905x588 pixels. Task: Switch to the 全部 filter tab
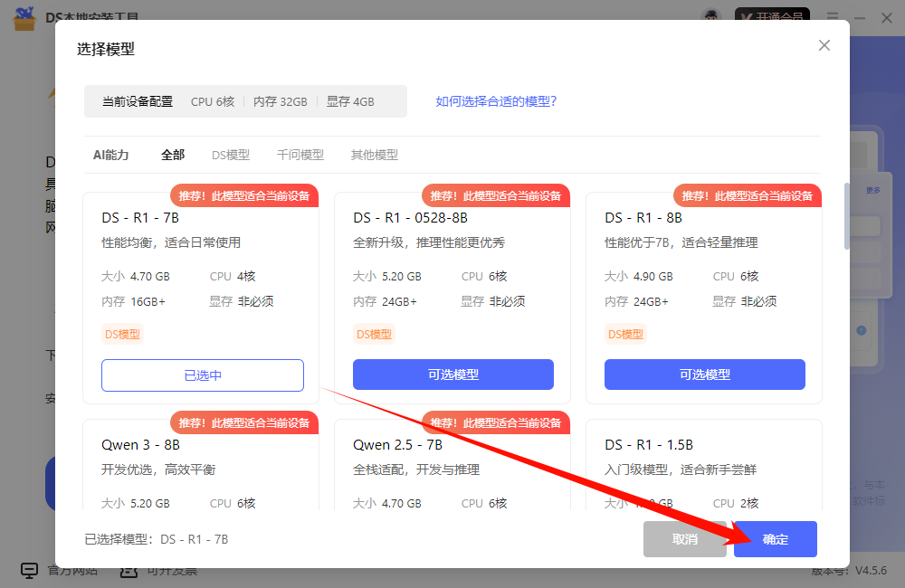173,155
